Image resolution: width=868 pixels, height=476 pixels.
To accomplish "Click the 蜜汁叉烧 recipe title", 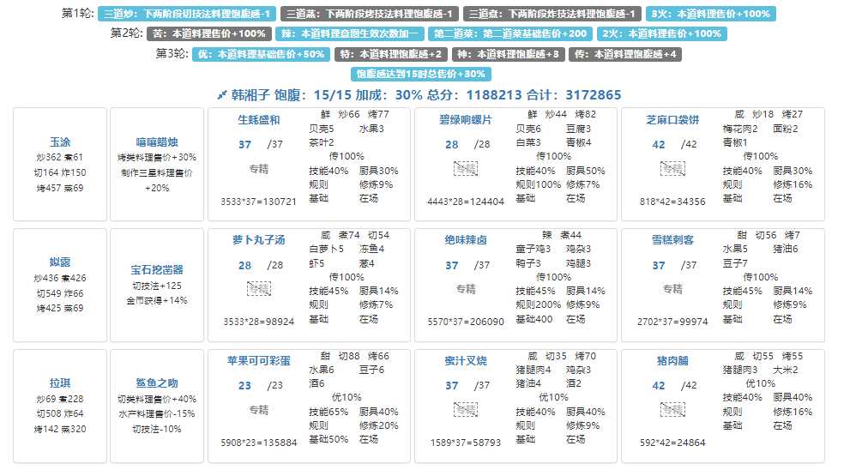I will coord(466,361).
